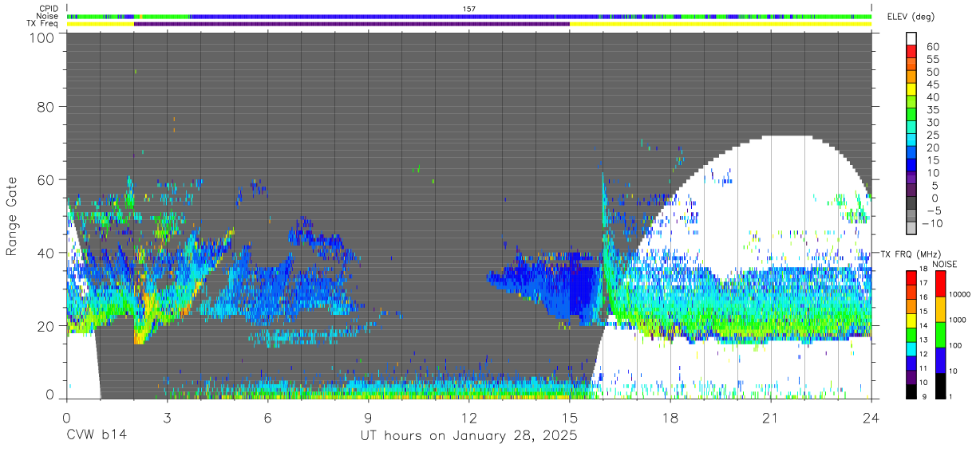
Task: Click the "Noise" row label at top left
Action: coord(46,16)
